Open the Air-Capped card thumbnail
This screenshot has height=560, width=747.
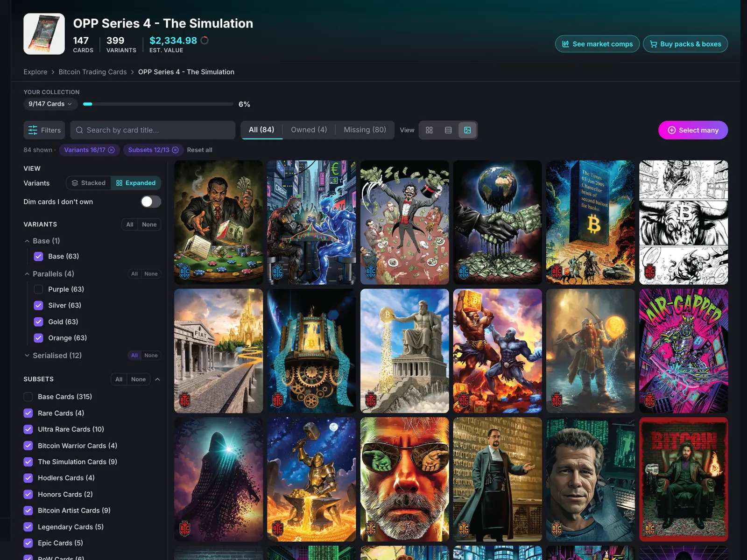tap(684, 351)
